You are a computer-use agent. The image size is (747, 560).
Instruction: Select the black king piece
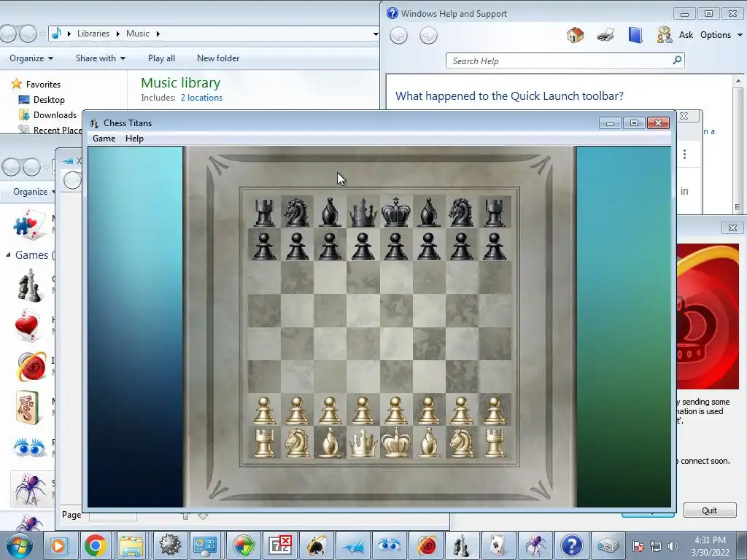395,211
